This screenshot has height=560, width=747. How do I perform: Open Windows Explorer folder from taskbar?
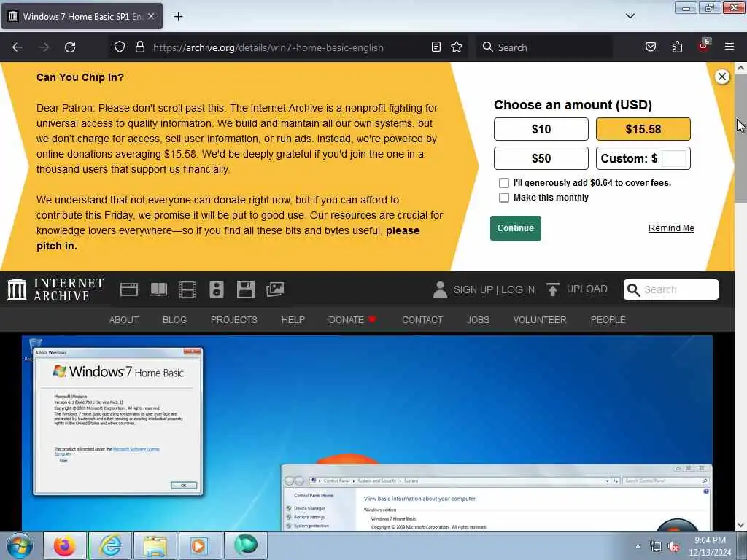click(155, 545)
